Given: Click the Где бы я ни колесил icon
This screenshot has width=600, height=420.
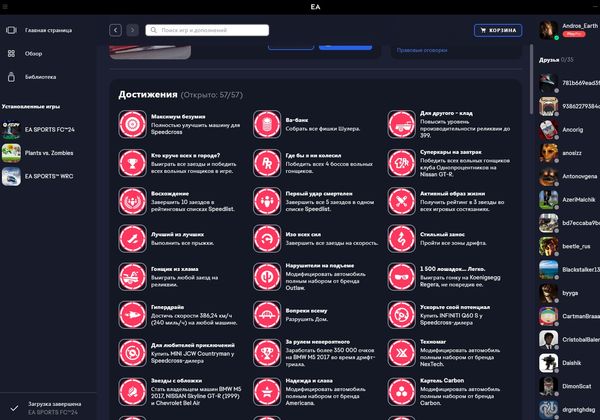Looking at the screenshot, I should [267, 163].
